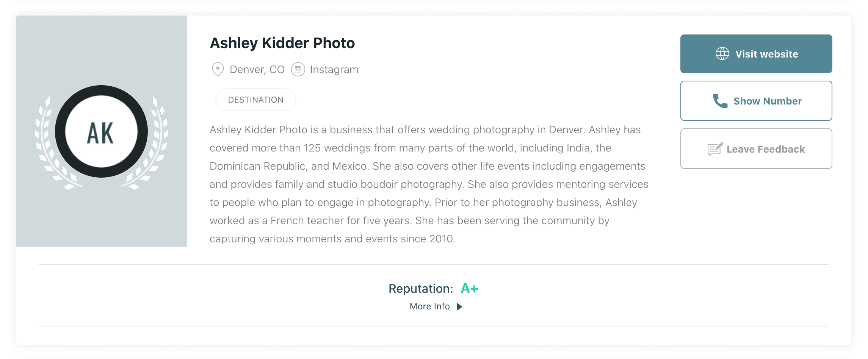The image size is (868, 359).
Task: Click the Leave Feedback button
Action: click(765, 149)
